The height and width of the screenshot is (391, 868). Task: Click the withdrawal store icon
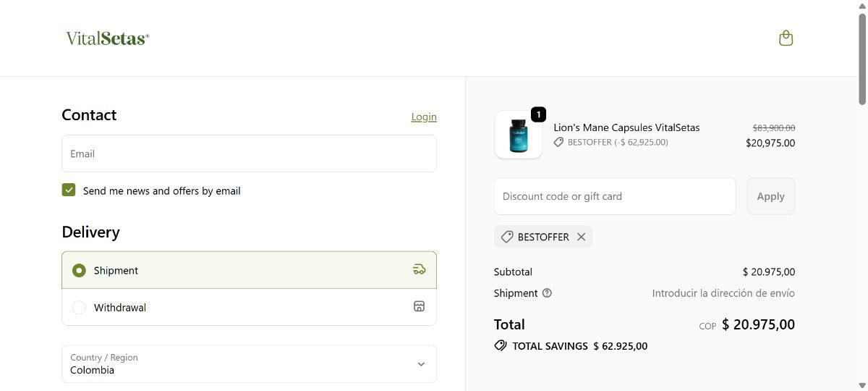coord(419,306)
